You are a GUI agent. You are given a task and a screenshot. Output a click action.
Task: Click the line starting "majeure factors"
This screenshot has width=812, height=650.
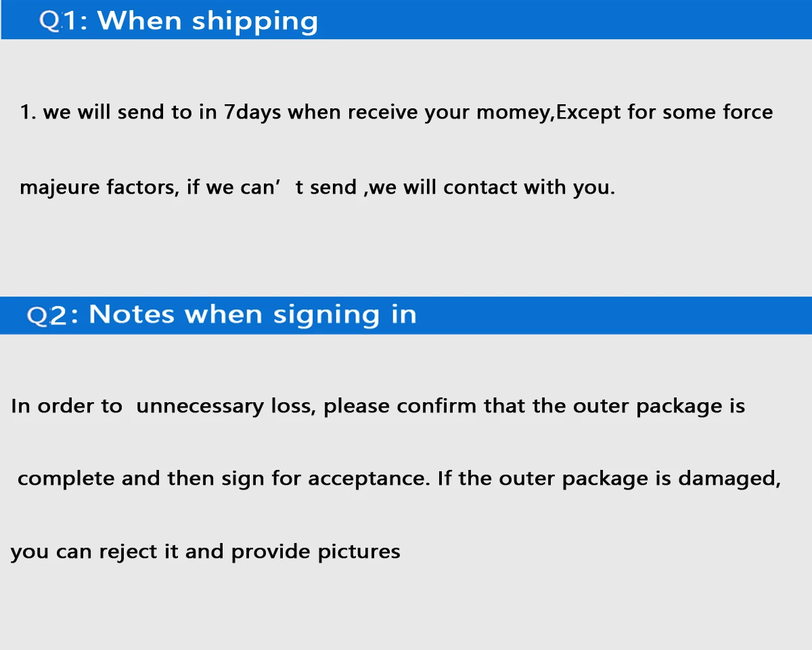317,188
